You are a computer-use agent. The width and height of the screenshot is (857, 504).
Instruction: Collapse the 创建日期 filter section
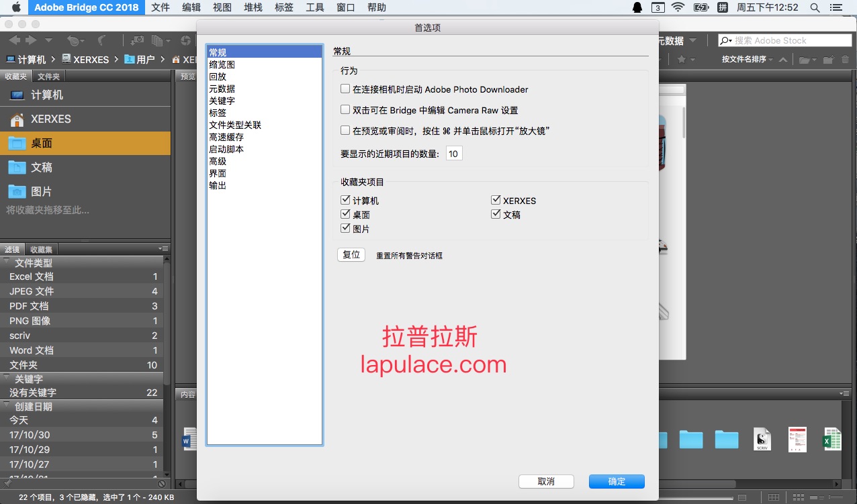tap(7, 406)
